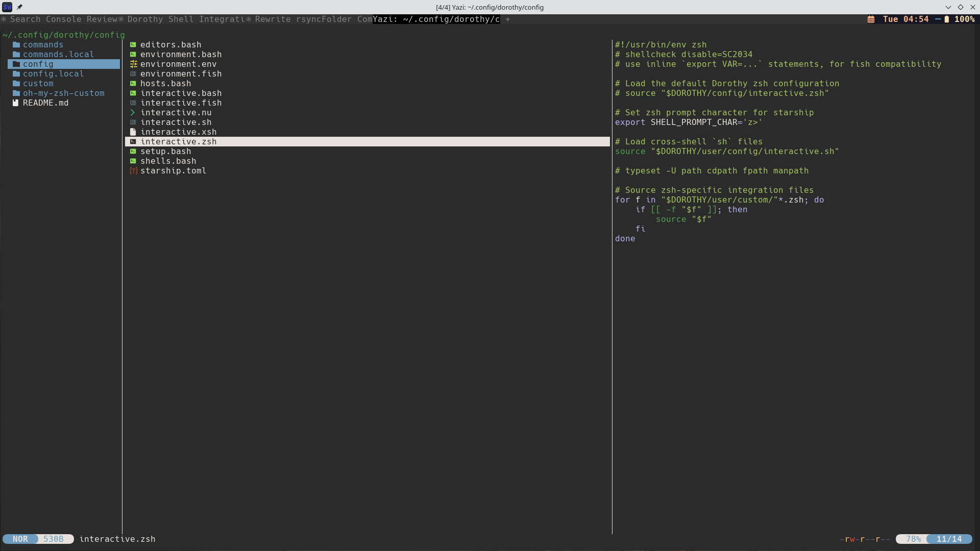Click the terminal app icon at top-left
Screen dimensions: 980x551
click(7, 7)
